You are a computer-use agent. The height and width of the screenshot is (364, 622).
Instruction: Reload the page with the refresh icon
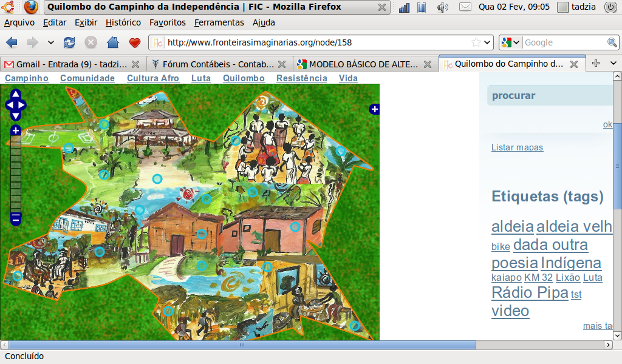click(69, 42)
